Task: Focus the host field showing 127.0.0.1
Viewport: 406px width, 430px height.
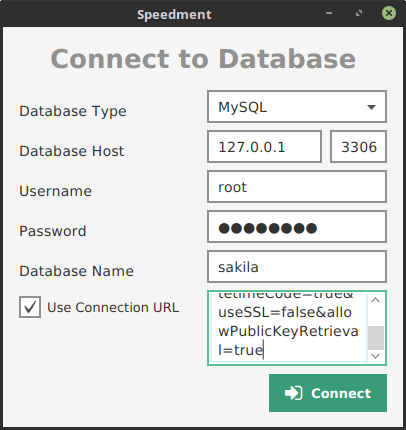Action: click(264, 147)
